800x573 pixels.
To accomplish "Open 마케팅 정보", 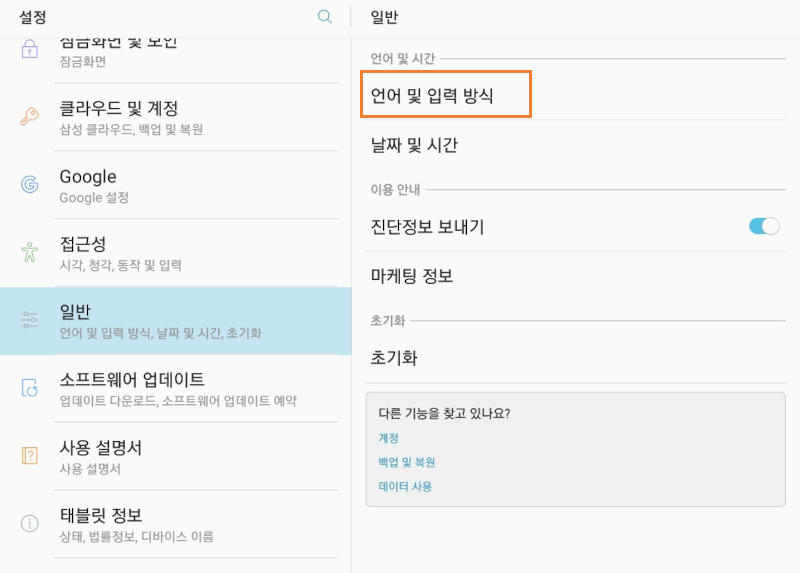I will 576,276.
